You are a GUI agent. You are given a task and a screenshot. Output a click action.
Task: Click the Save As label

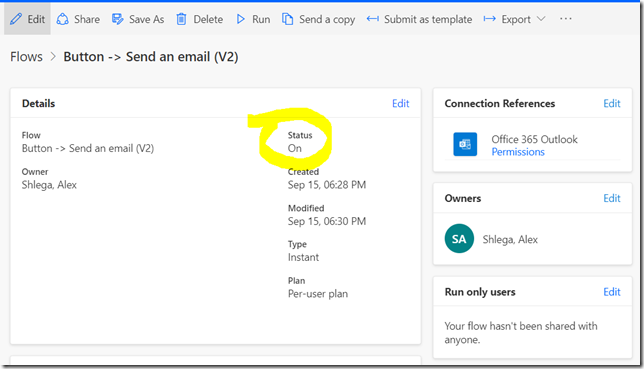[146, 19]
